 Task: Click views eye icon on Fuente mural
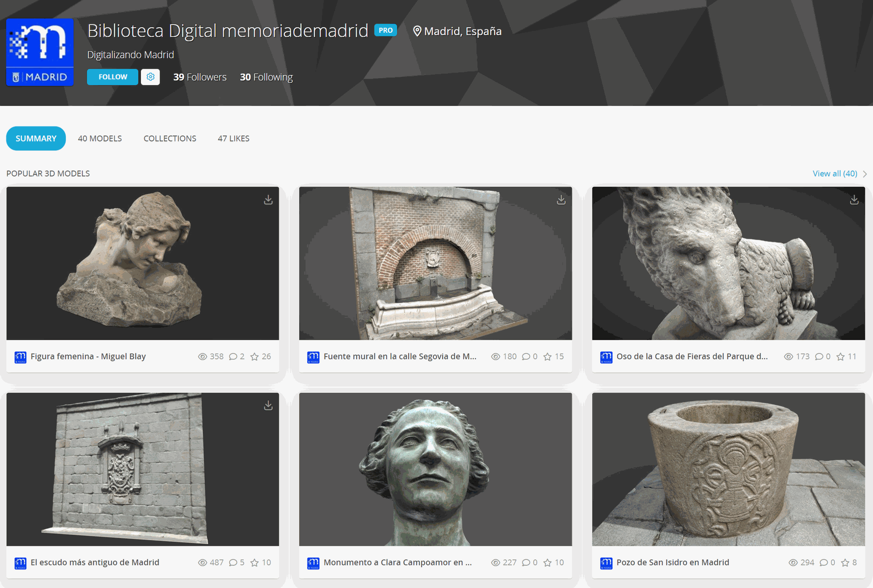point(496,357)
